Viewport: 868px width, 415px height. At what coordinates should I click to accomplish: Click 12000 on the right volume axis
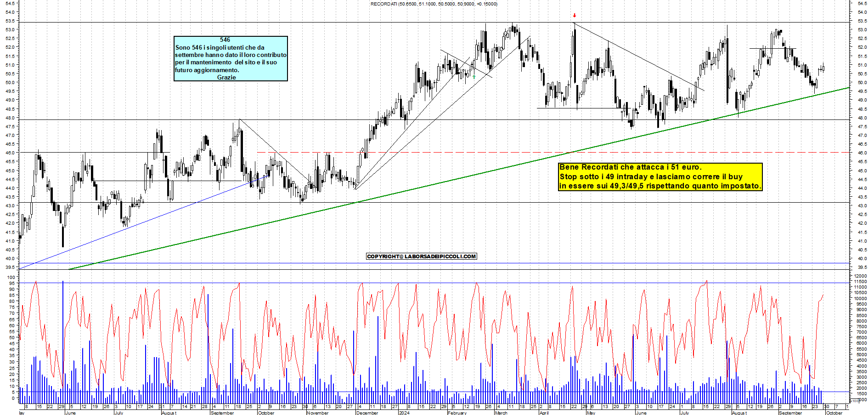860,276
